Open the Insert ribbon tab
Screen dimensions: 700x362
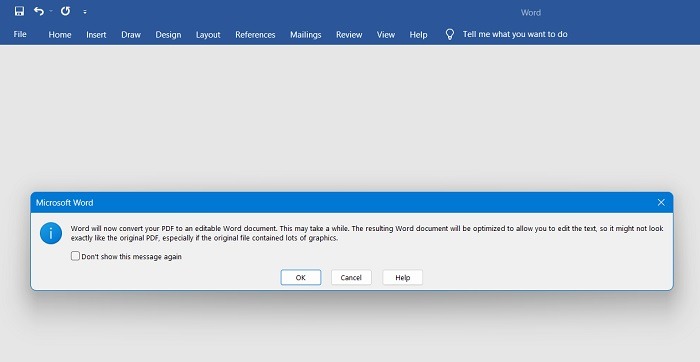[x=96, y=34]
